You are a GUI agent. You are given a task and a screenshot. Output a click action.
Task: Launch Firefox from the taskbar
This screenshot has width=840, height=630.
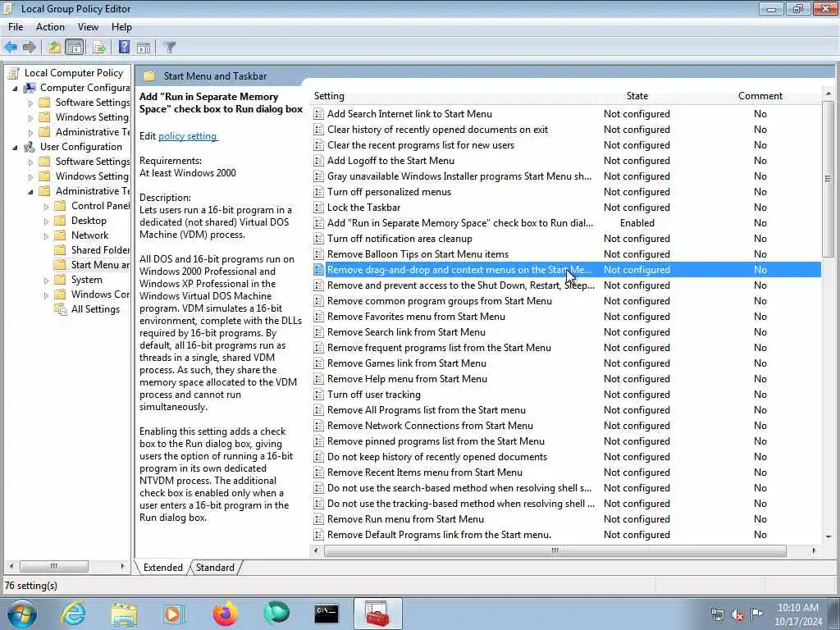[225, 614]
